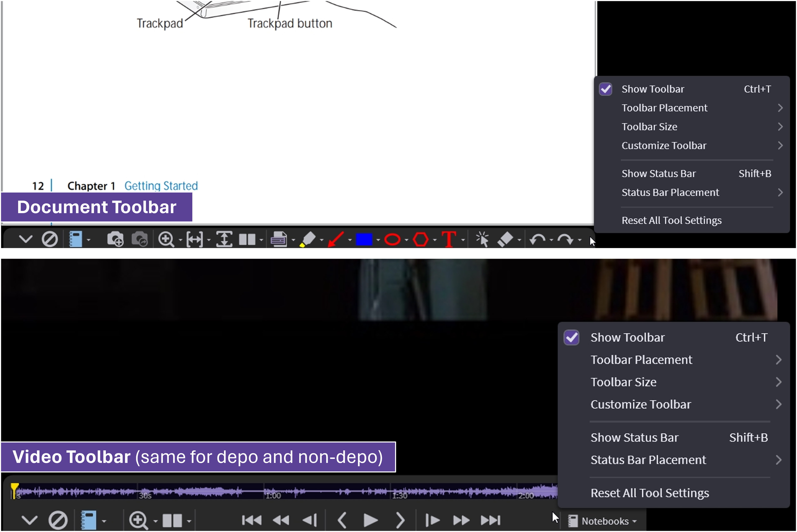797x532 pixels.
Task: Choose Reset All Tool Settings in upper menu
Action: [671, 221]
